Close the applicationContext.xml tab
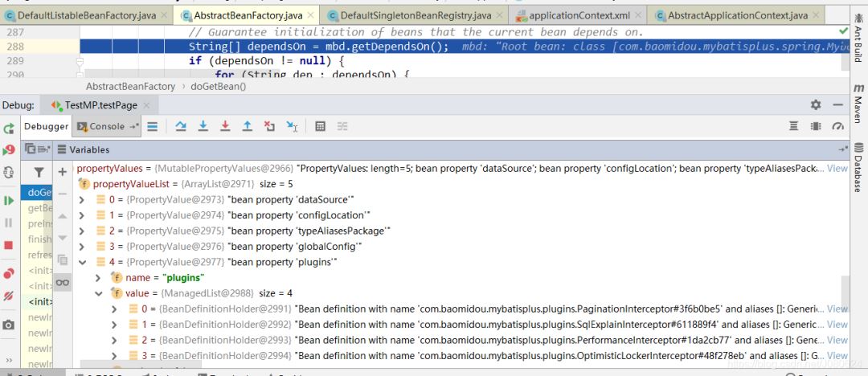The image size is (868, 376). click(x=637, y=15)
